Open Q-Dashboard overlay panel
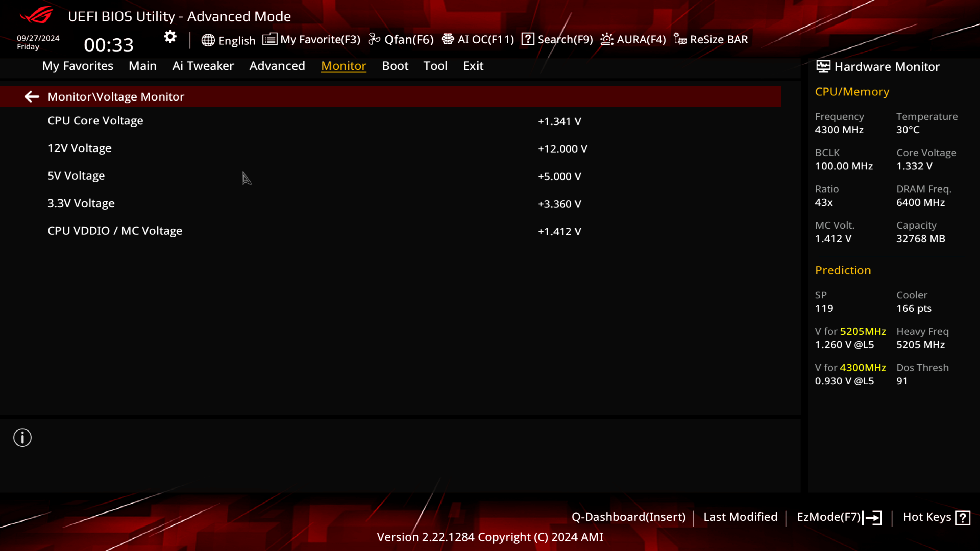 tap(628, 516)
